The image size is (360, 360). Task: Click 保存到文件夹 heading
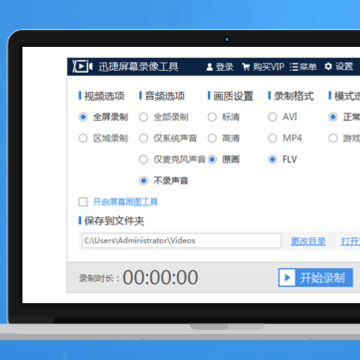pos(114,221)
